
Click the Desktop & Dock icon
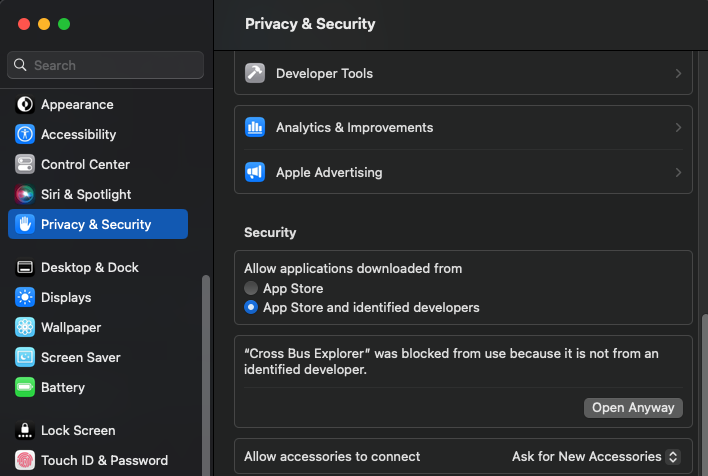point(25,267)
